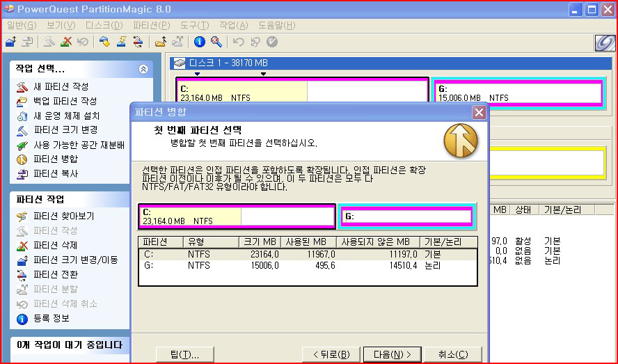The image size is (618, 364).
Task: Open the 파티션(P) menu
Action: coord(151,26)
